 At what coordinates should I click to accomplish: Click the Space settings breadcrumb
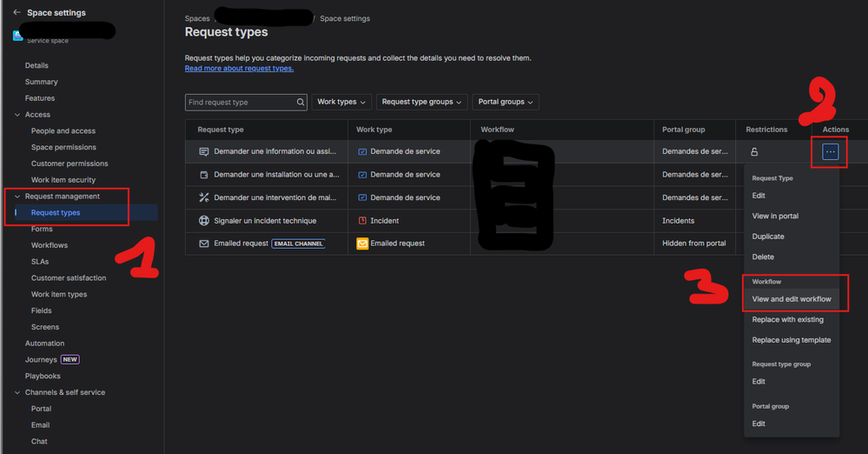pyautogui.click(x=345, y=19)
